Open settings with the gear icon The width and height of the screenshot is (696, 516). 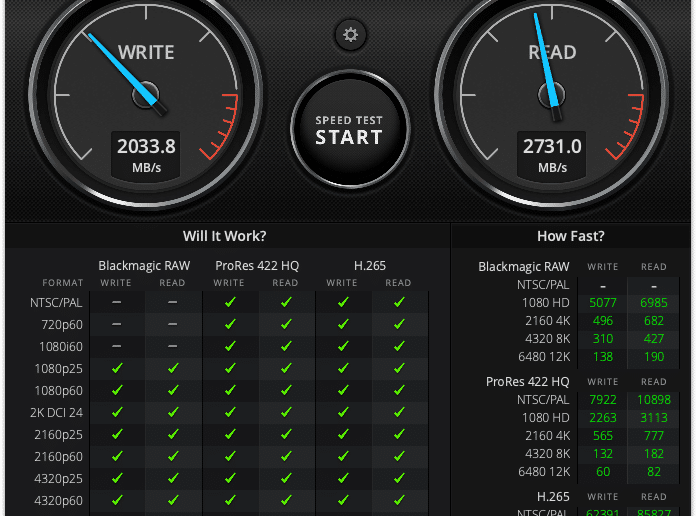(350, 35)
